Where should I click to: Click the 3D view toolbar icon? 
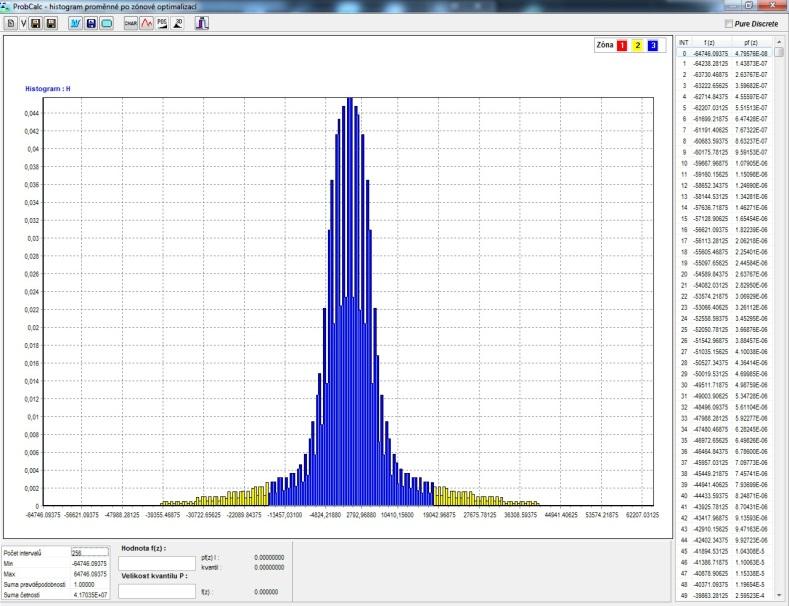point(178,23)
